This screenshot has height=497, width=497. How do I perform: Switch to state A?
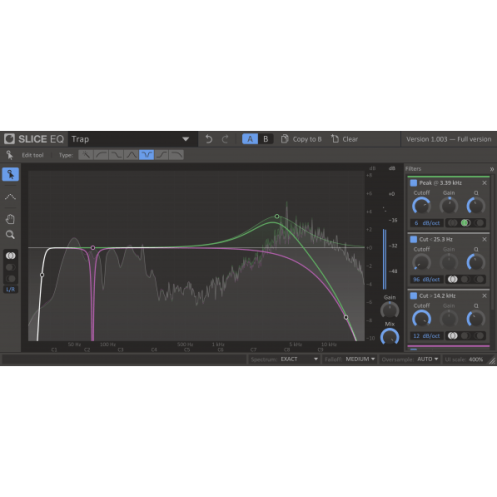click(x=250, y=139)
